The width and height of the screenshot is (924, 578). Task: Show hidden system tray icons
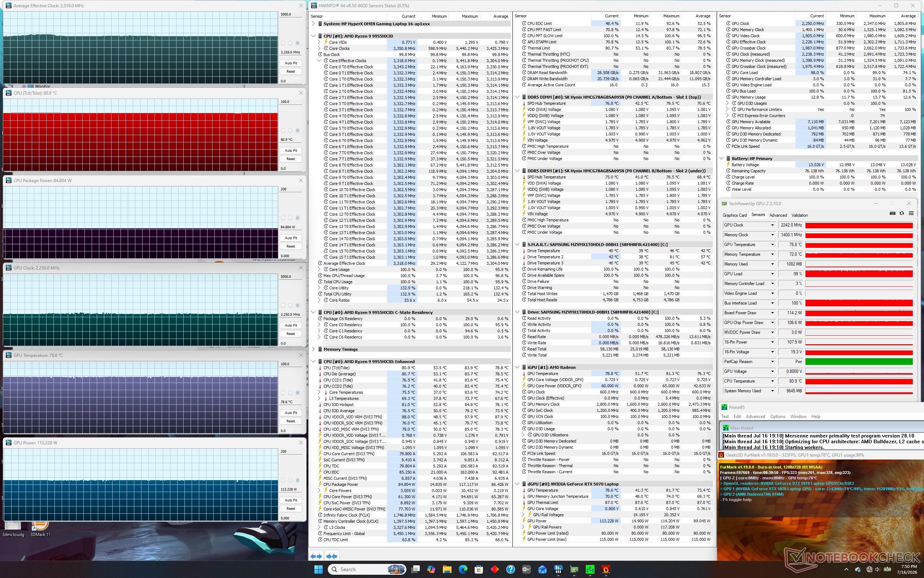846,569
